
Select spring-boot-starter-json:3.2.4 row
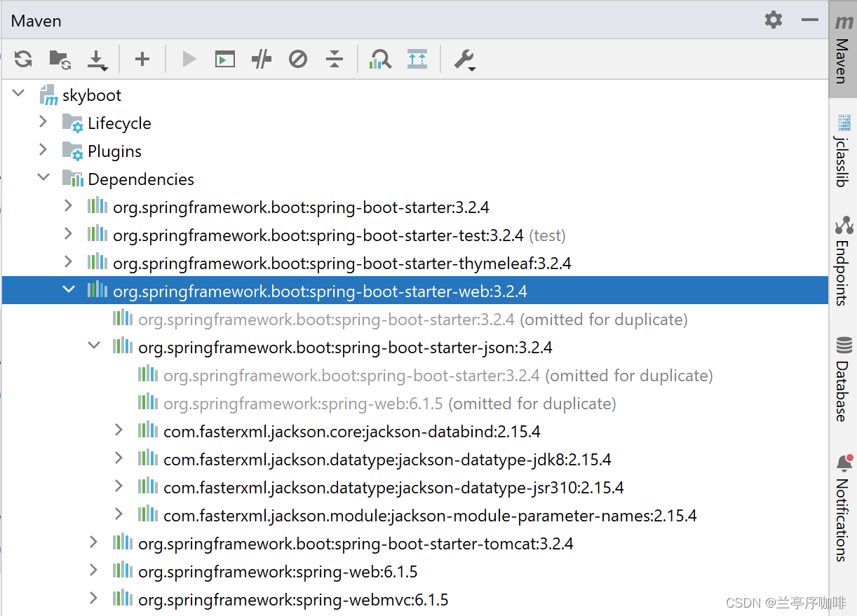coord(414,347)
